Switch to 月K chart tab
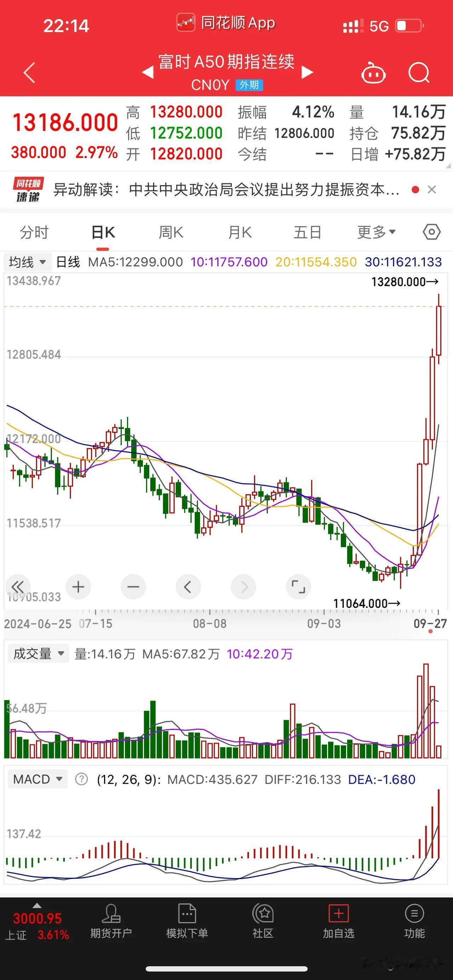Viewport: 453px width, 980px height. click(x=240, y=232)
